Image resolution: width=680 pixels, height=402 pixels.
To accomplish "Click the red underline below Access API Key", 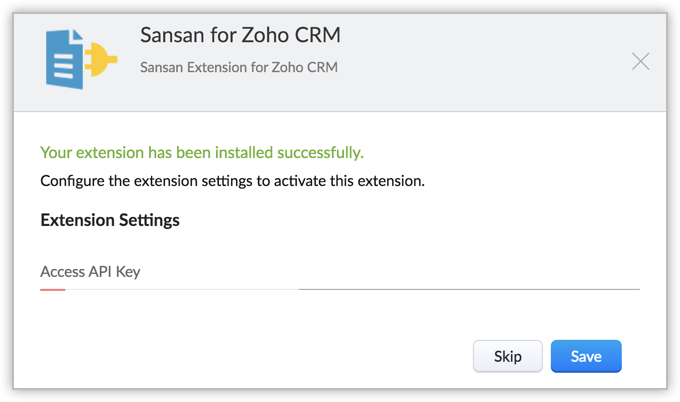I will pyautogui.click(x=52, y=289).
